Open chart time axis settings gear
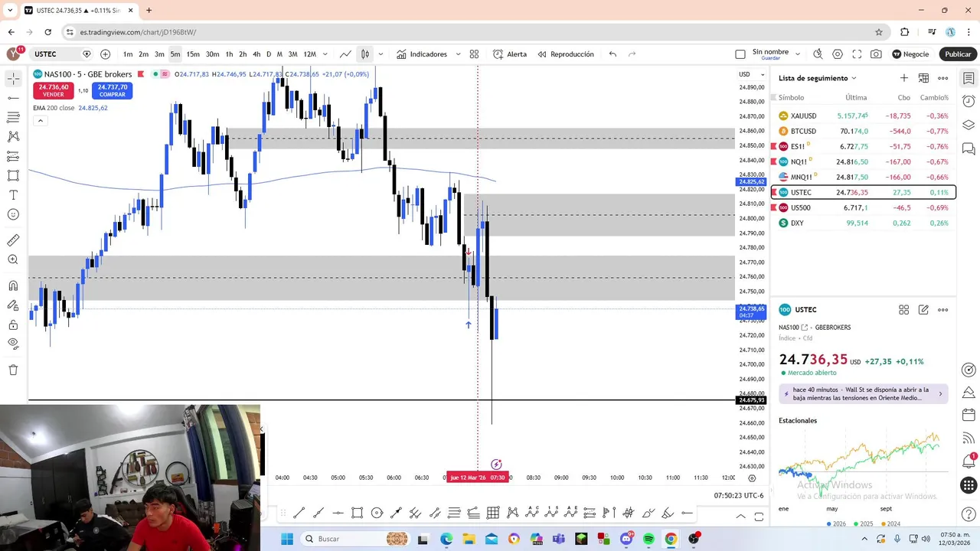Image resolution: width=980 pixels, height=551 pixels. click(752, 478)
